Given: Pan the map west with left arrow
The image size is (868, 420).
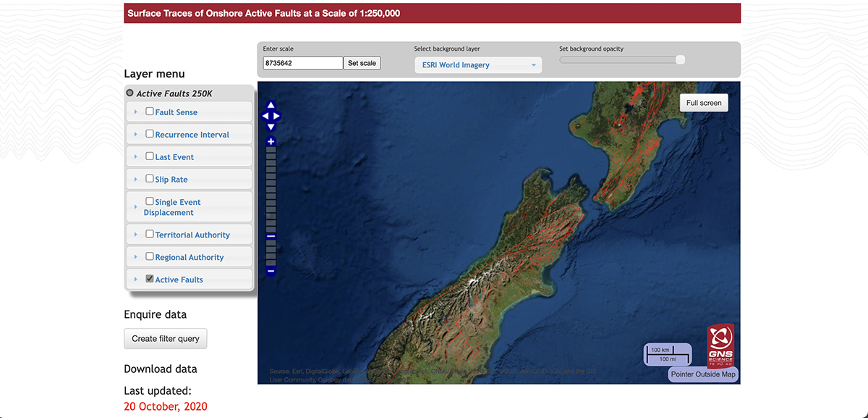Looking at the screenshot, I should [x=265, y=116].
